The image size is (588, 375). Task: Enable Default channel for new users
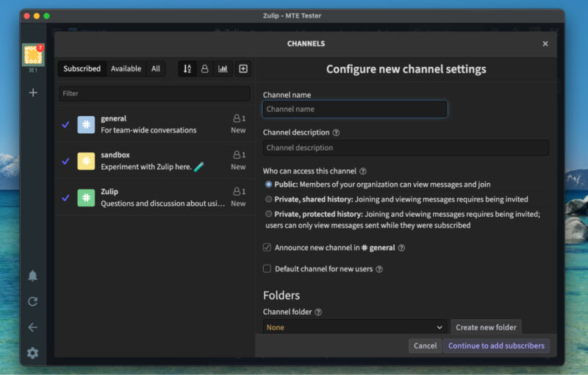click(x=268, y=269)
